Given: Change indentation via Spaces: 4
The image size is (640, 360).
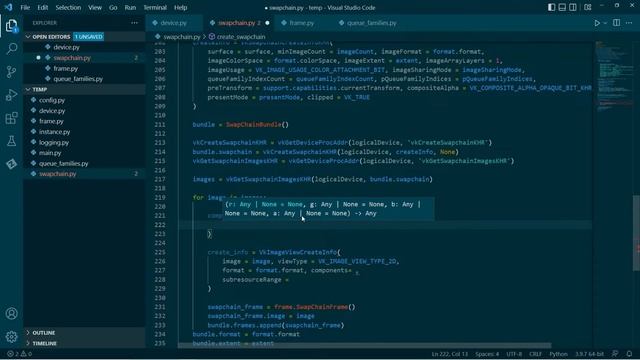Looking at the screenshot, I should [x=487, y=354].
